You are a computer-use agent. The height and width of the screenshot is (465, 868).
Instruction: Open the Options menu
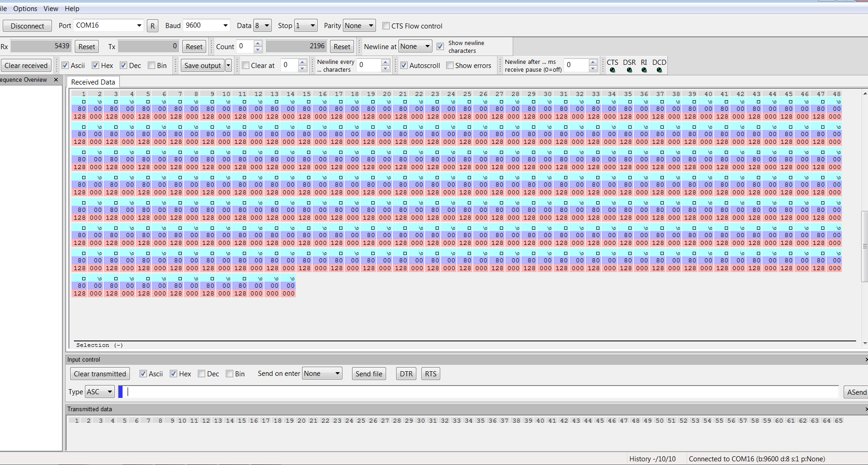click(x=25, y=9)
